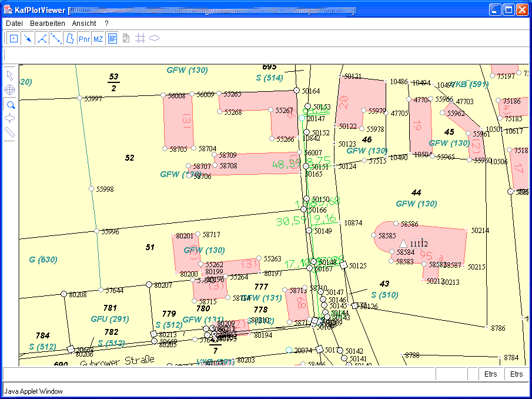Click the branching lines toolbar icon
The image size is (532, 399).
tap(41, 39)
